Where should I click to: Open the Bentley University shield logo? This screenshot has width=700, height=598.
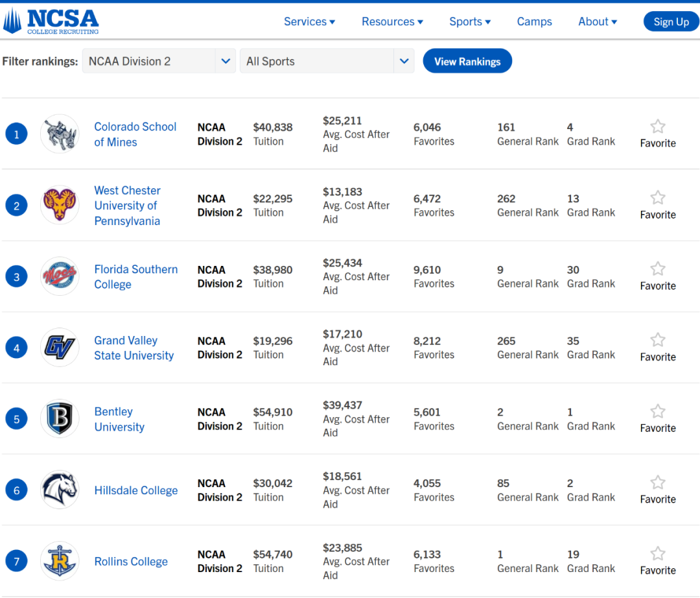tap(60, 418)
